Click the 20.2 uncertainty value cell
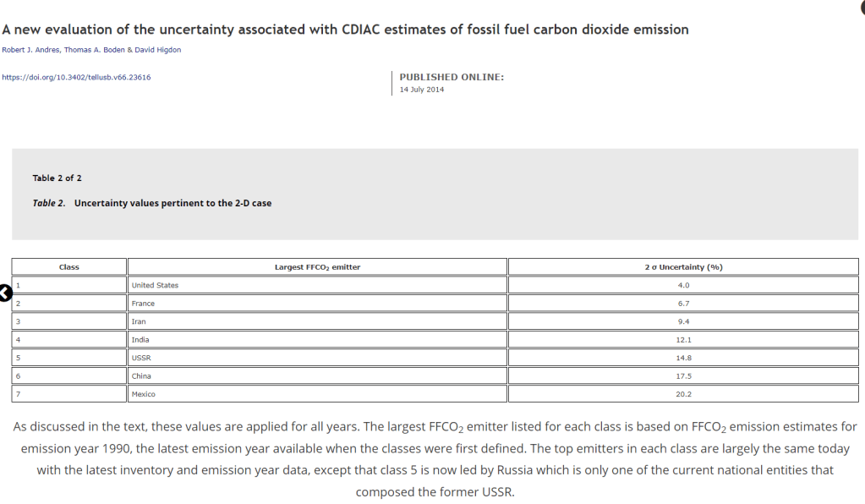Image resolution: width=865 pixels, height=504 pixels. [683, 394]
